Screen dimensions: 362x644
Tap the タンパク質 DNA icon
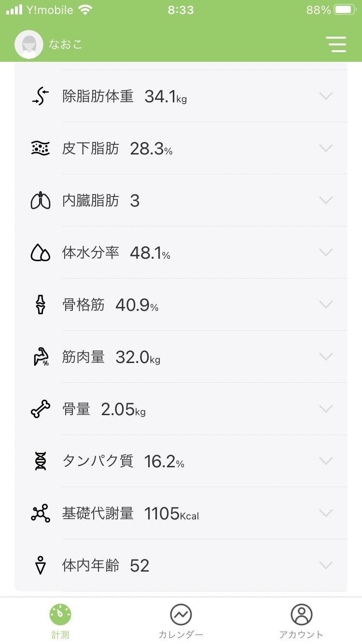(x=41, y=461)
